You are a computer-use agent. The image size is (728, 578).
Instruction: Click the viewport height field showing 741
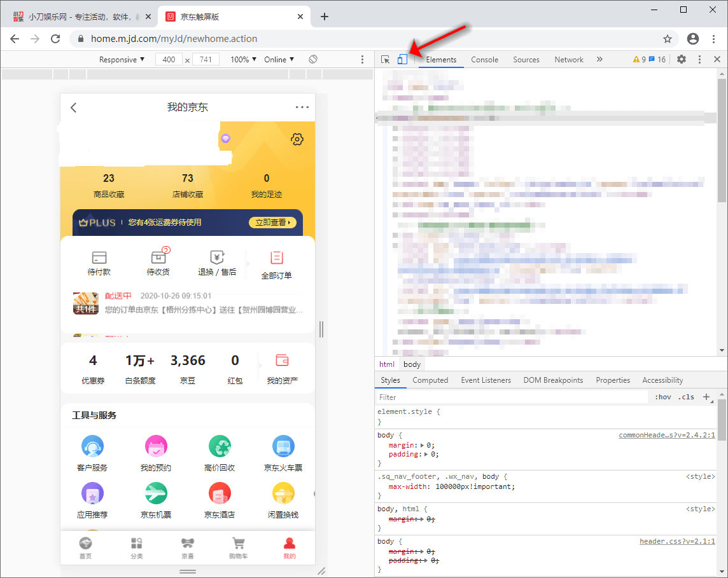click(x=205, y=59)
